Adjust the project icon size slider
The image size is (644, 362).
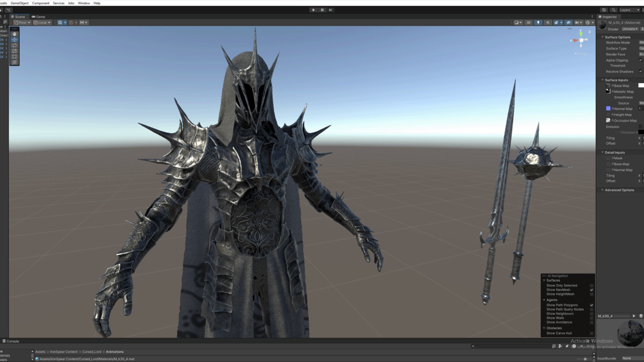(584, 359)
